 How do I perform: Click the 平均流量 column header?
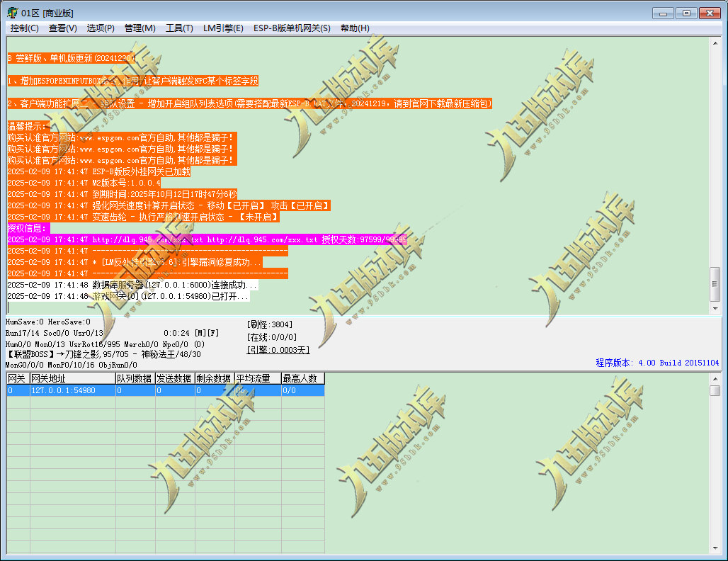click(x=258, y=378)
